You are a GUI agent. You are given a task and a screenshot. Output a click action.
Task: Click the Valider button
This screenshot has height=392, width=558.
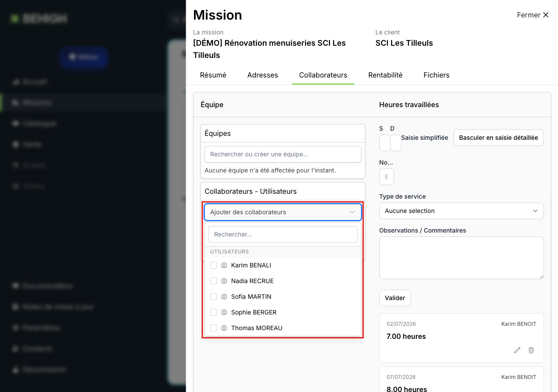point(395,298)
